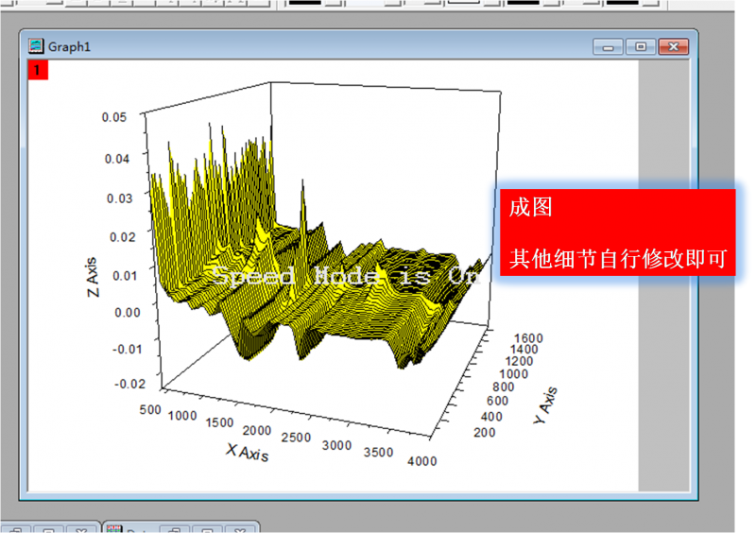This screenshot has height=533, width=756.
Task: Click the 1200 Y-axis tick label
Action: pos(519,361)
